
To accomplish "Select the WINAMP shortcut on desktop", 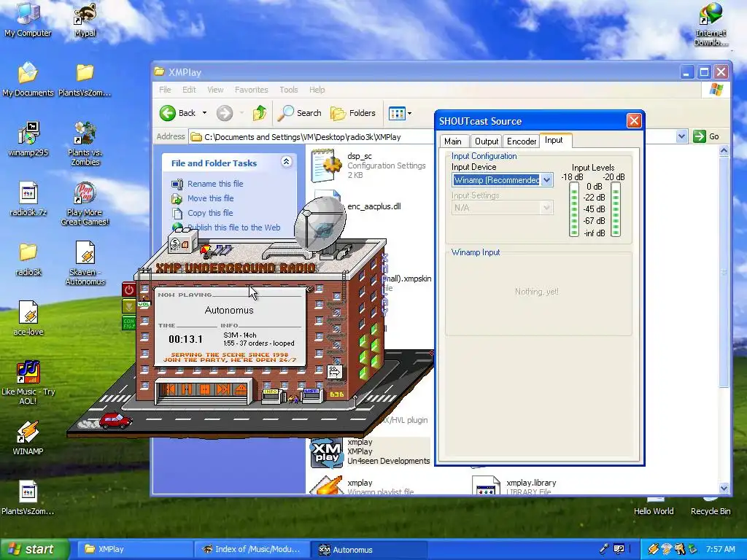I will 28,437.
